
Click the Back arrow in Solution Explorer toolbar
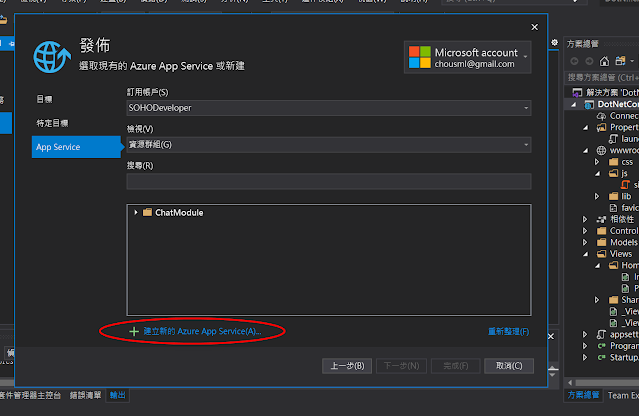pos(574,61)
